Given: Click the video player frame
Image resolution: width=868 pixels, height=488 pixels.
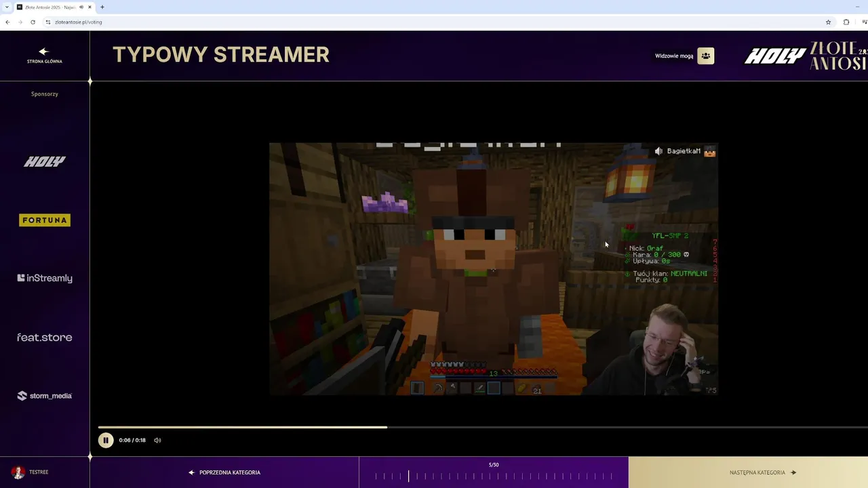Looking at the screenshot, I should (494, 268).
